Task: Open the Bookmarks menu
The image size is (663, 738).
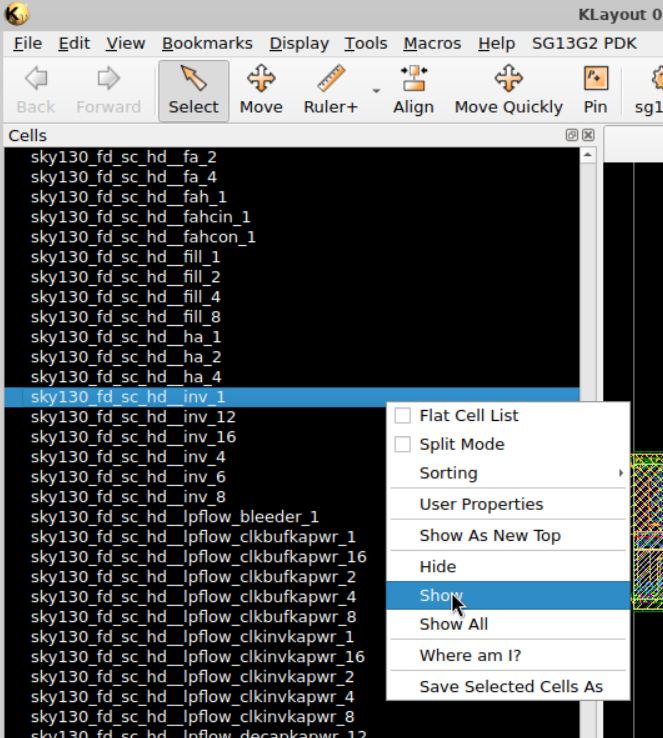Action: [x=208, y=44]
